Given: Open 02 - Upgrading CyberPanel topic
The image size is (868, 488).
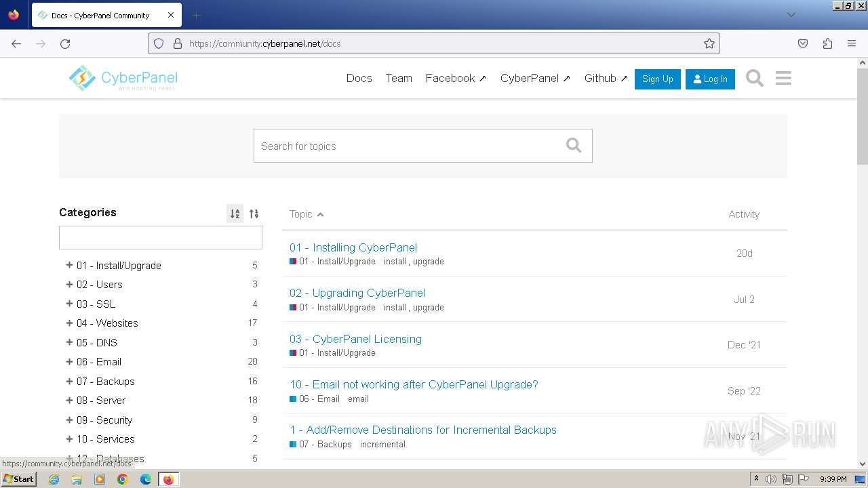Looking at the screenshot, I should coord(357,293).
